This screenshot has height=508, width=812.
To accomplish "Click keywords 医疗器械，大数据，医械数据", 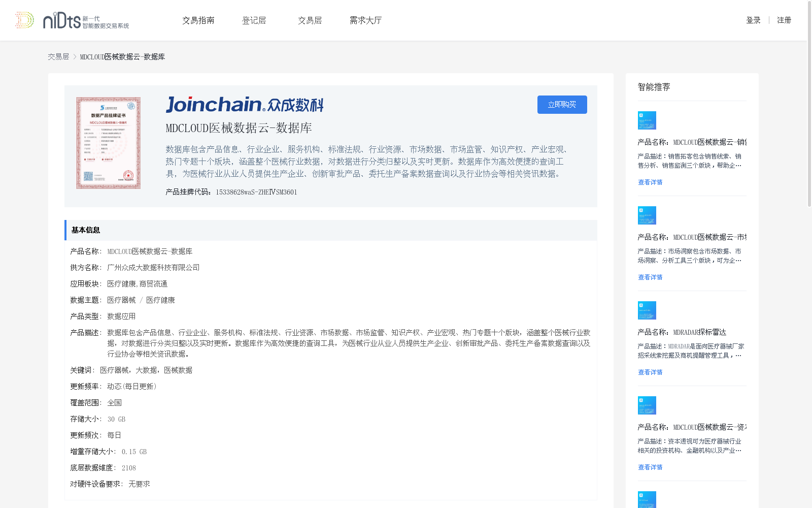I will click(x=146, y=370).
